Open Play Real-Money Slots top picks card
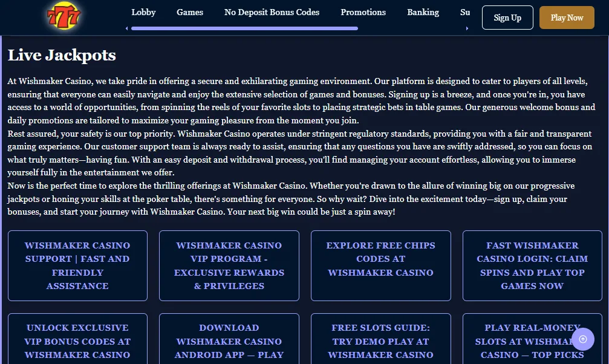The image size is (609, 364). click(532, 339)
